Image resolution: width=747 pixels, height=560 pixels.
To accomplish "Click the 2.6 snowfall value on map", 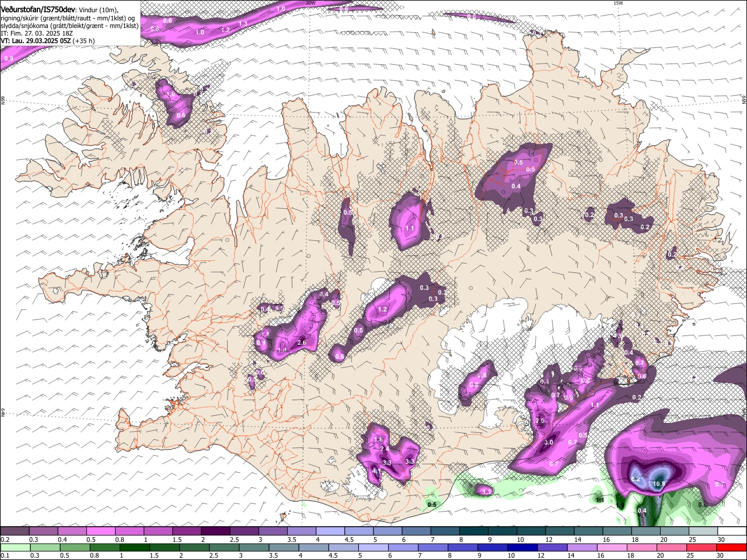I will (x=302, y=342).
